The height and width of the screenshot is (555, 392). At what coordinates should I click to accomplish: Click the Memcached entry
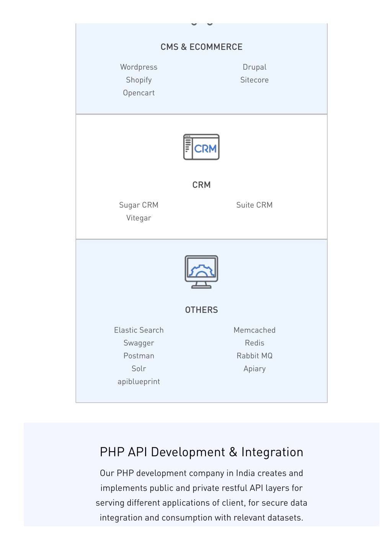coord(255,330)
